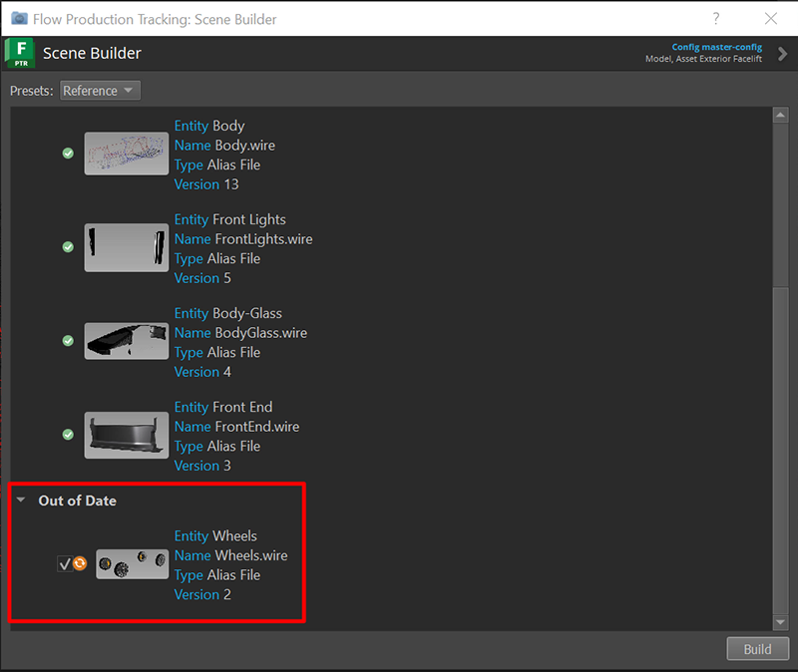Click the scrollbar up arrow

[x=780, y=115]
